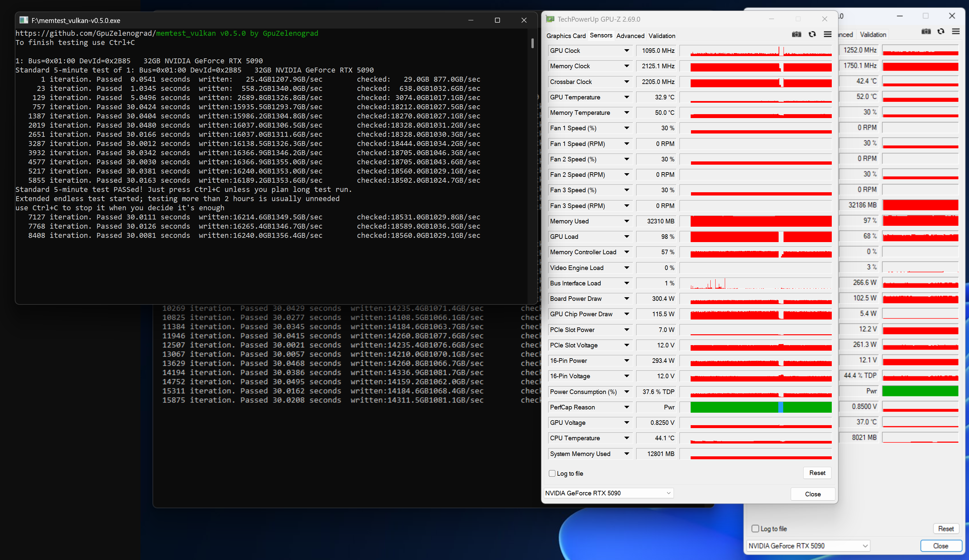Open the PerfCap Reason sensor dropdown
The width and height of the screenshot is (969, 560).
tap(626, 407)
